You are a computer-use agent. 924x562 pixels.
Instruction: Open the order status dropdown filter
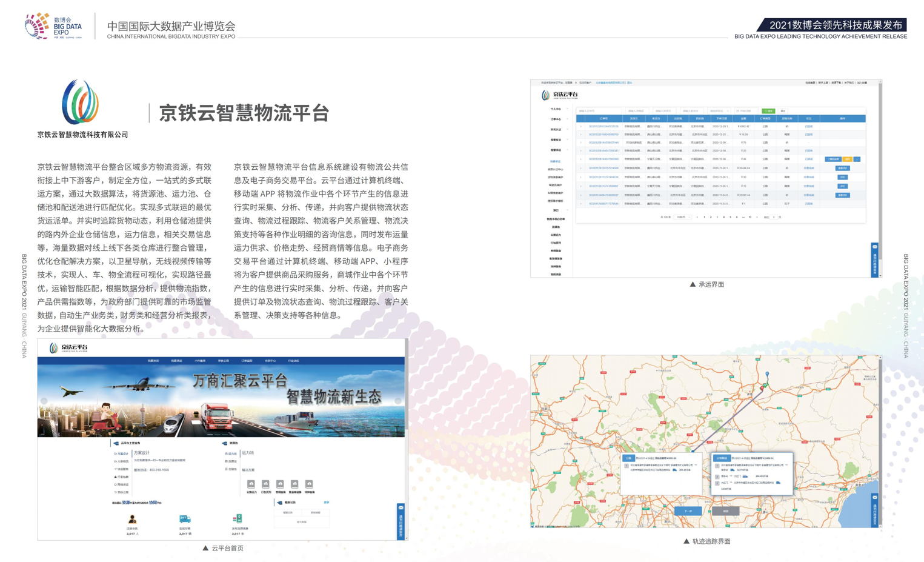coord(720,111)
